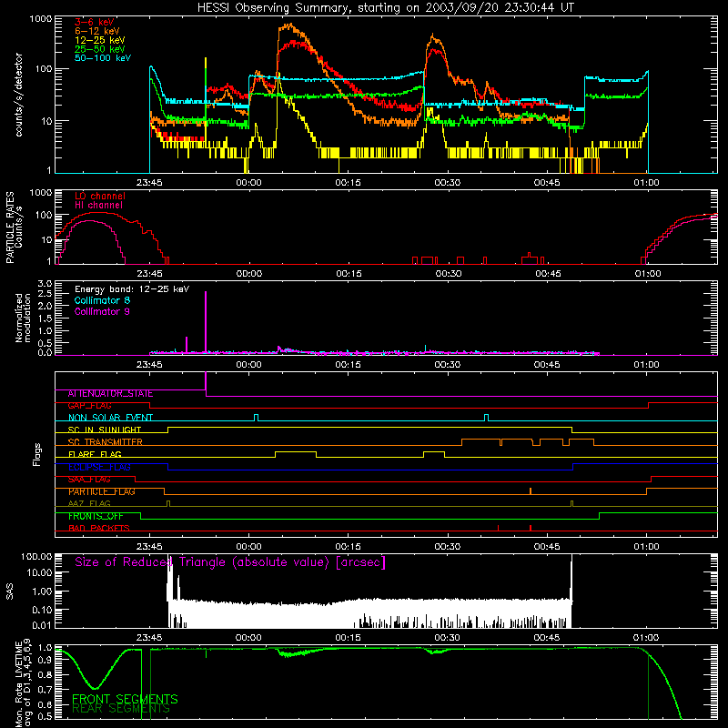Image resolution: width=728 pixels, height=728 pixels.
Task: Click the SAS axis label
Action: (9, 591)
